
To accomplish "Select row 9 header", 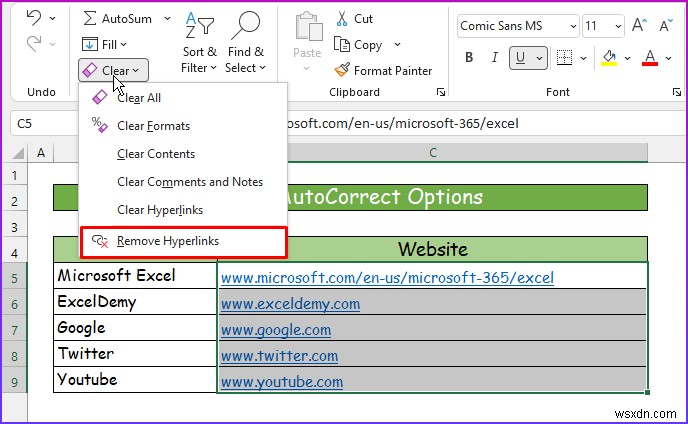I will tap(14, 382).
